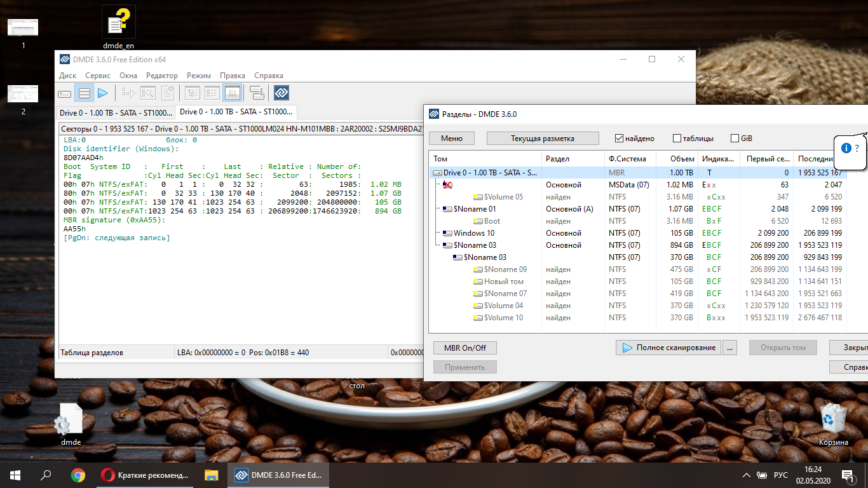Click the '...' button beside full scan
Viewport: 868px width, 488px height.
[729, 348]
